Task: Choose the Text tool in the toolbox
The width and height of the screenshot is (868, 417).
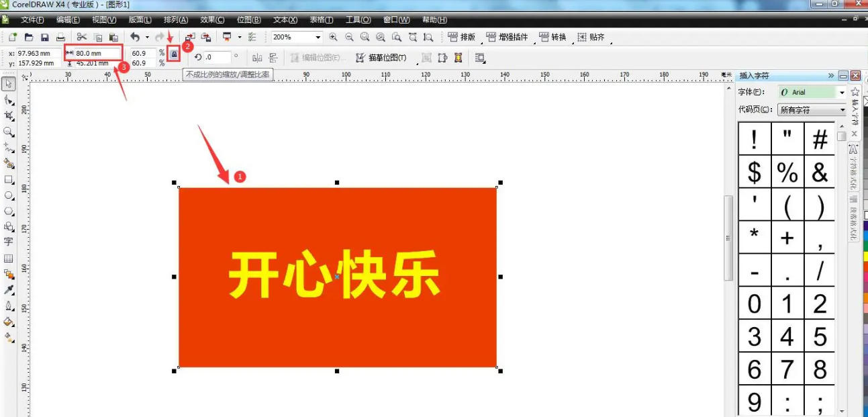Action: click(x=8, y=241)
